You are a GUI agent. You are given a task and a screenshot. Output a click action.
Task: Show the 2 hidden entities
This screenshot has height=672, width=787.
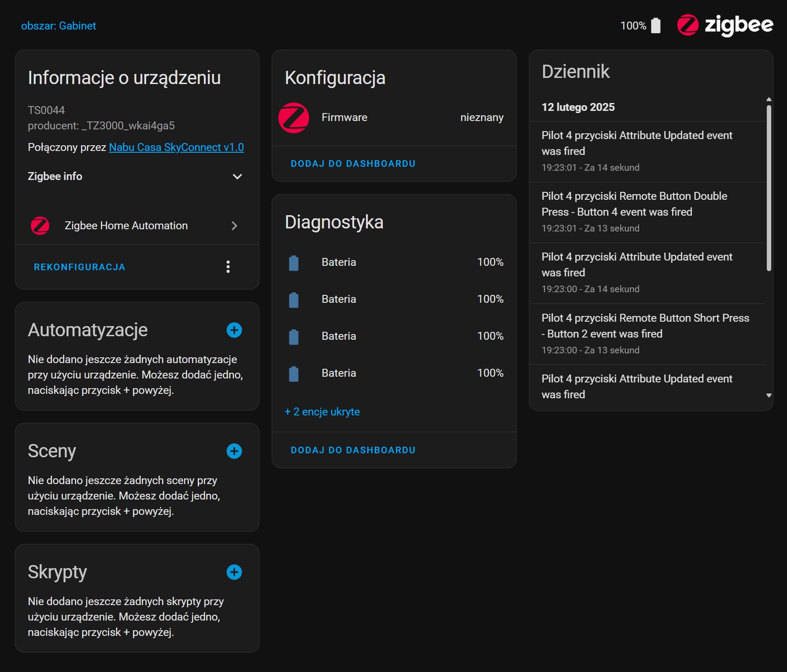pyautogui.click(x=322, y=412)
